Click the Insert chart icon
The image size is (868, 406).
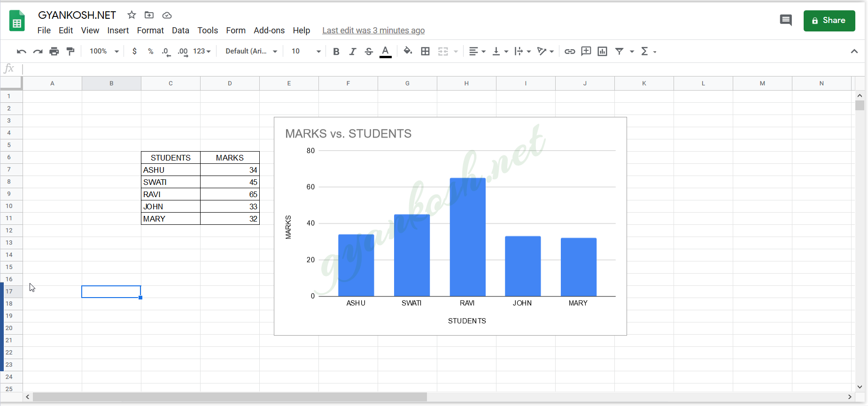pyautogui.click(x=602, y=51)
